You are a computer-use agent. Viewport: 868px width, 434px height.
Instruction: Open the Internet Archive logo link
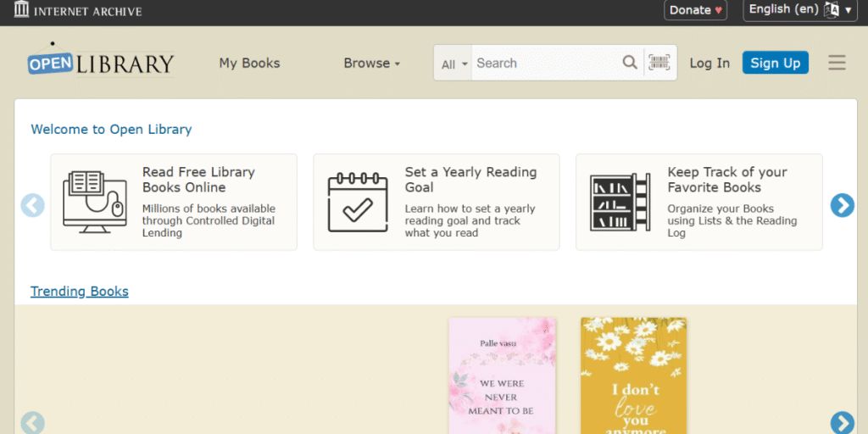[77, 10]
